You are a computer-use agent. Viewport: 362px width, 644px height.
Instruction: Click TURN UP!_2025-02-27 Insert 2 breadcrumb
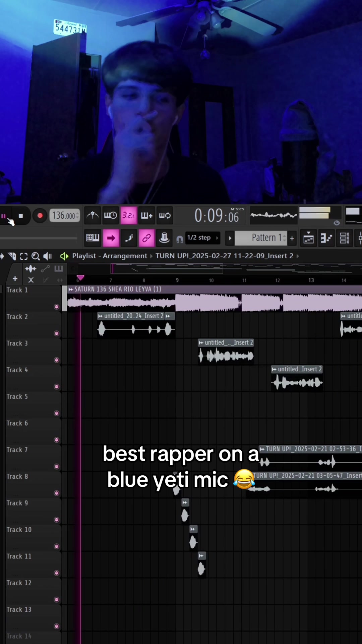pyautogui.click(x=224, y=256)
